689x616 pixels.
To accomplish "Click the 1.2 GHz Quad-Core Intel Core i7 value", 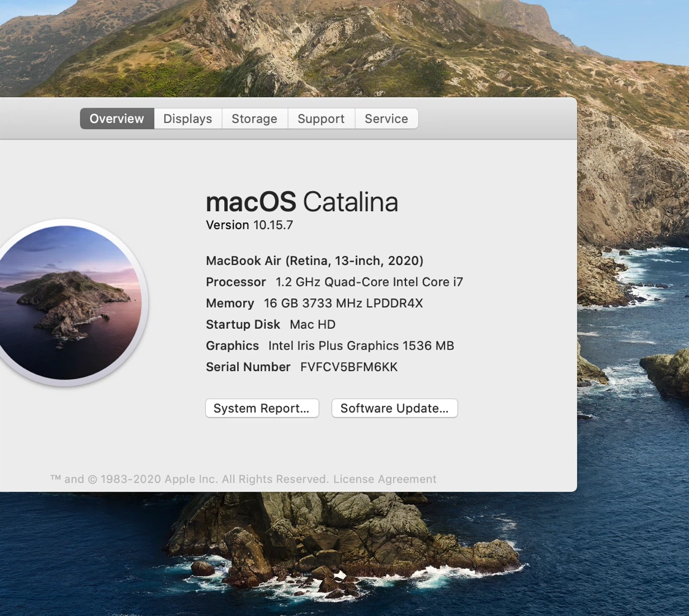I will point(369,282).
